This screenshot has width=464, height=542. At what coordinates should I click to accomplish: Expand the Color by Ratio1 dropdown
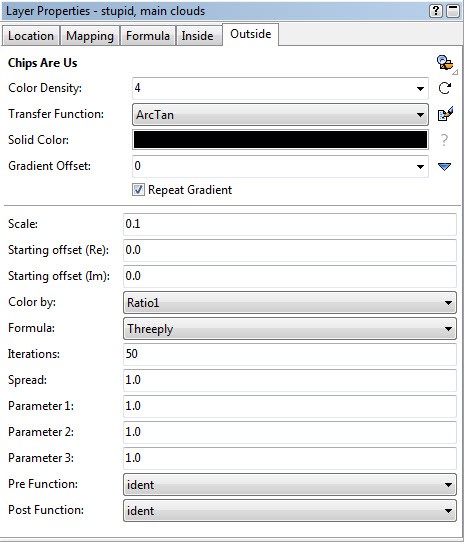point(290,302)
